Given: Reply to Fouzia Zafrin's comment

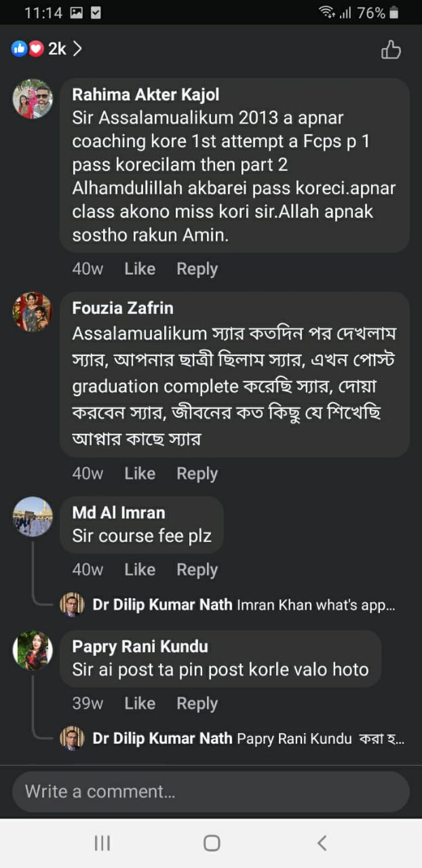Looking at the screenshot, I should 197,473.
